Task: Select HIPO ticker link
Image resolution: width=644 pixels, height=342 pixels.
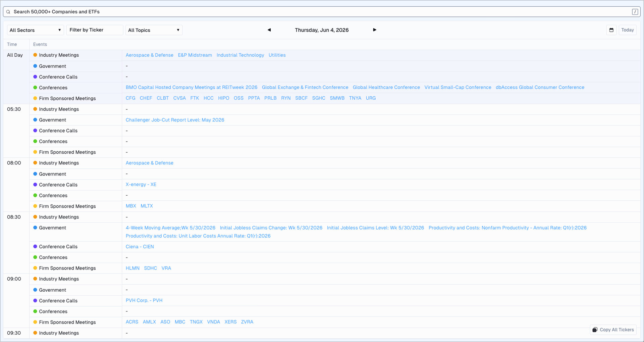Action: 223,98
